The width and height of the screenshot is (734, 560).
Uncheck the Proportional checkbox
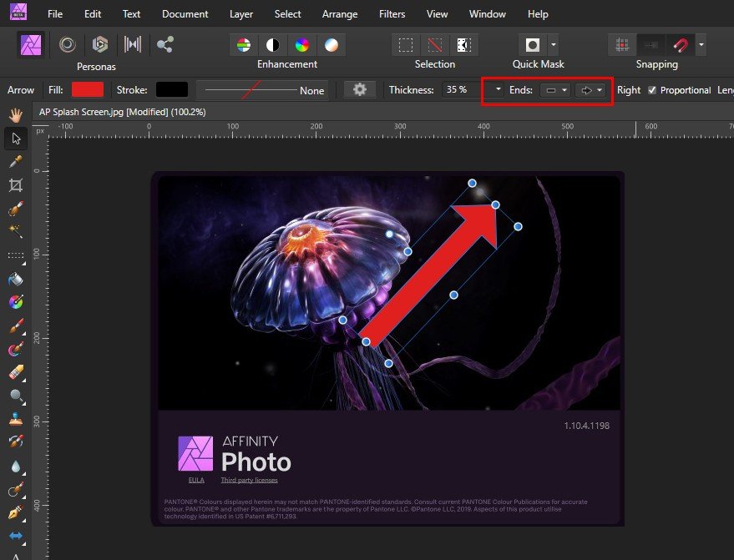[x=652, y=90]
